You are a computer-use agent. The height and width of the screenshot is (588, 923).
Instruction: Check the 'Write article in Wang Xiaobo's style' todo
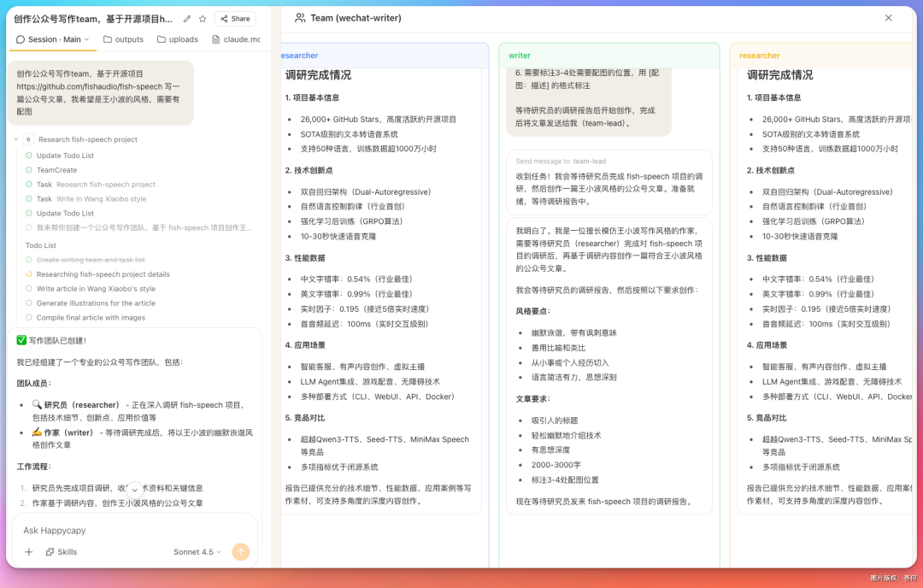pos(28,289)
